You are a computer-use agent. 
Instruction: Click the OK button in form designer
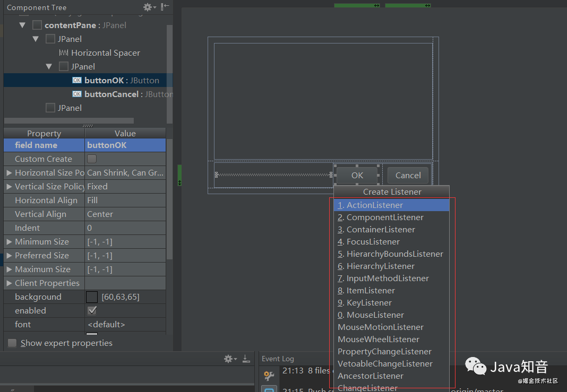357,175
